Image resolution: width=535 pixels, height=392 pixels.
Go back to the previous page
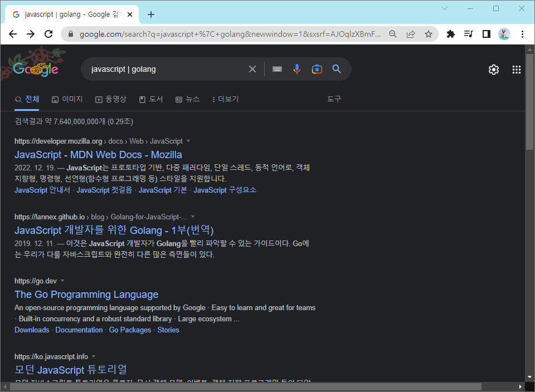click(13, 34)
